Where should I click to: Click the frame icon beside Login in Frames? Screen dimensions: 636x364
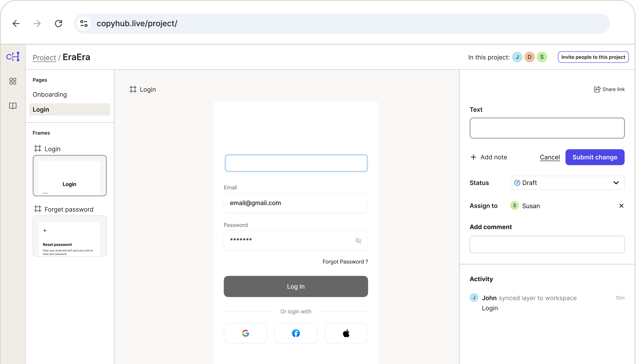[38, 148]
